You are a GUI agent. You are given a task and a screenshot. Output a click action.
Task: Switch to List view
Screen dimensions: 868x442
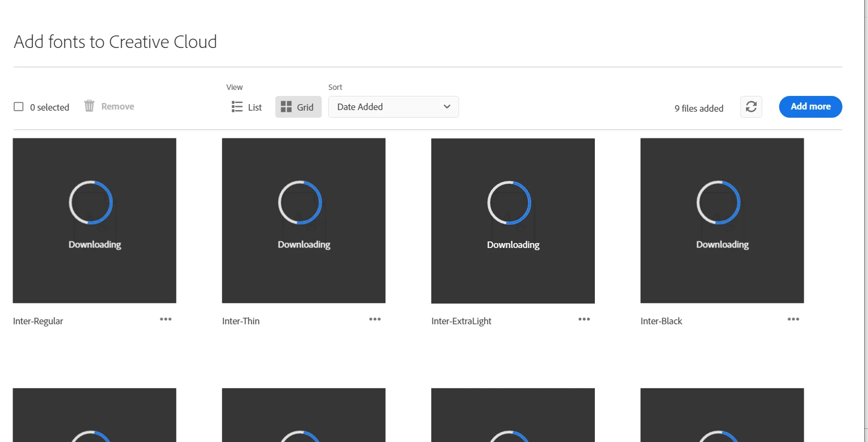click(x=246, y=107)
